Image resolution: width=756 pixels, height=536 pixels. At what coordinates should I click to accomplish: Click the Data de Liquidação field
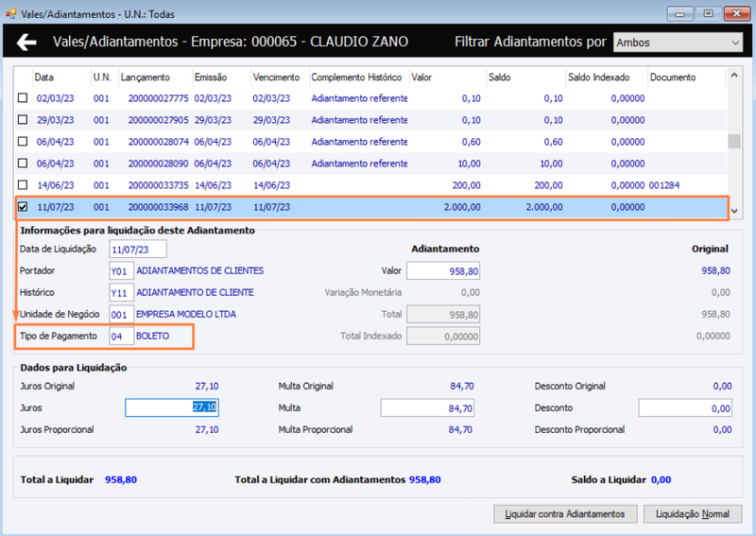point(138,249)
